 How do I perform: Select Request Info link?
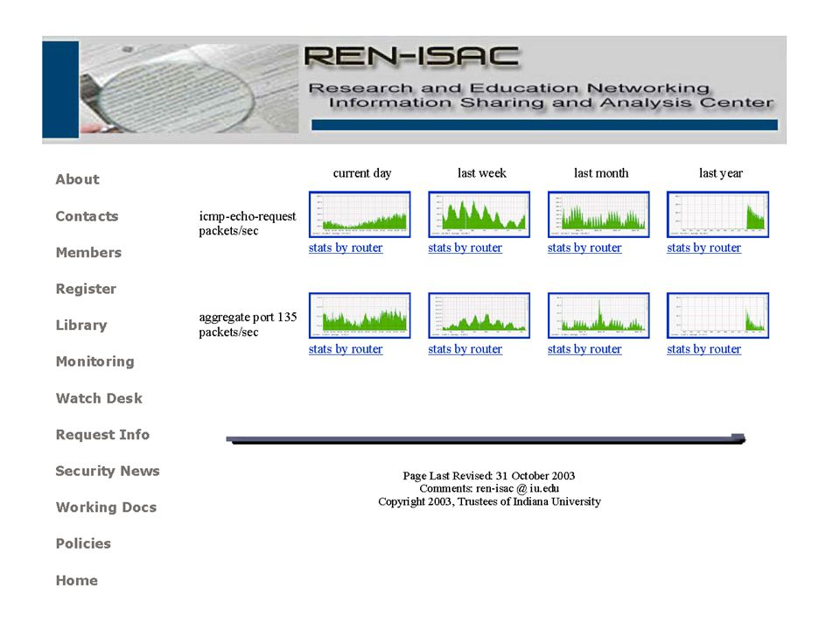102,435
